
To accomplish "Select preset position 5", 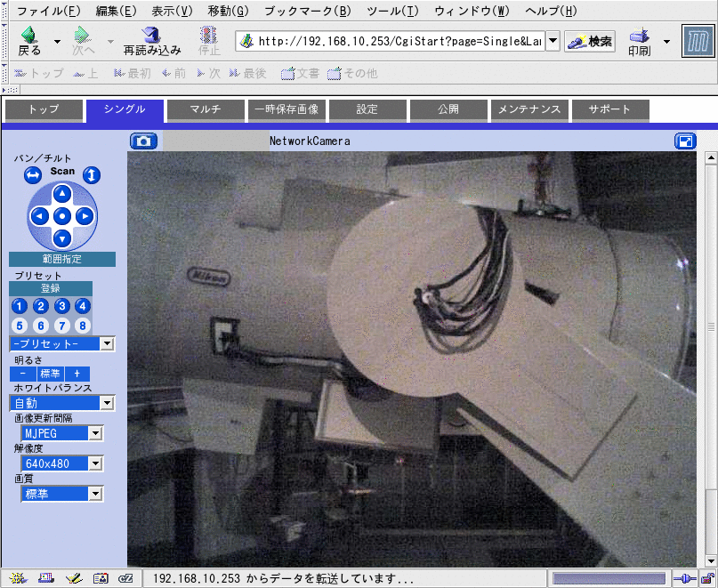I will (x=20, y=326).
